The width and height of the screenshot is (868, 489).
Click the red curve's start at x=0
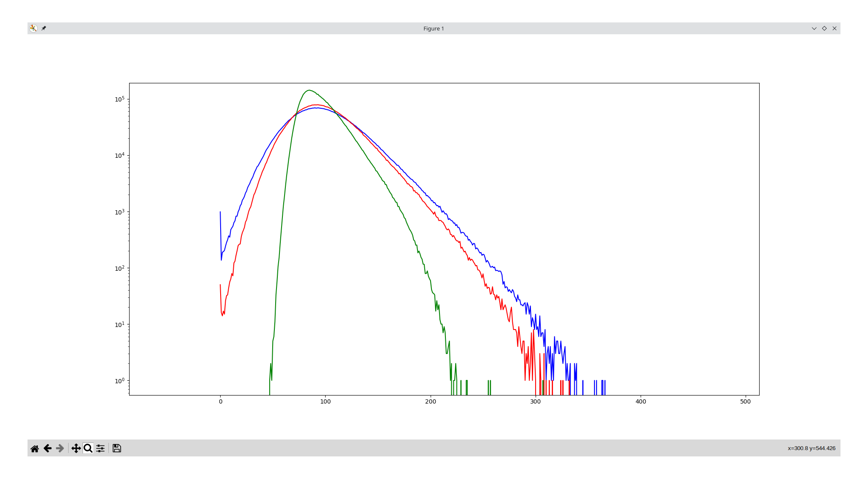[220, 285]
